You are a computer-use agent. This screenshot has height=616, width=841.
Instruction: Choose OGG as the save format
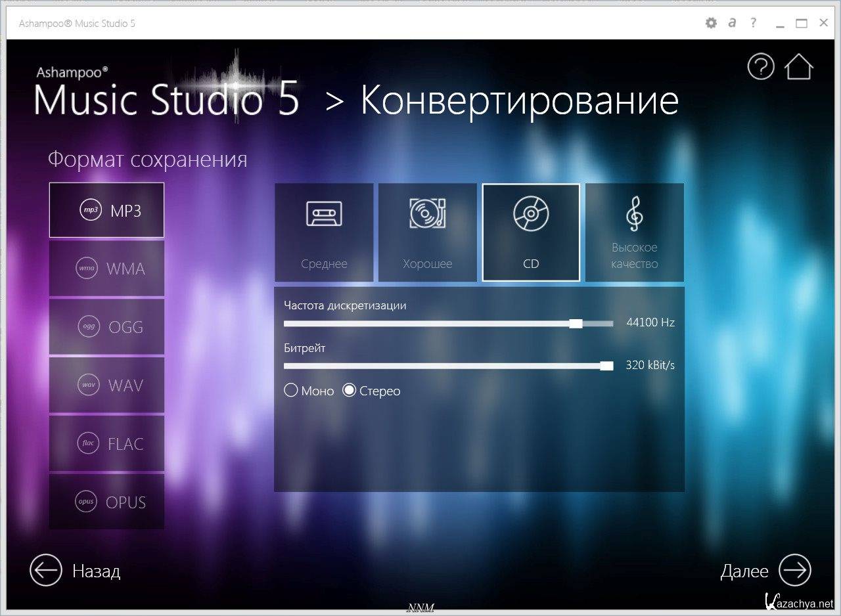pos(106,326)
